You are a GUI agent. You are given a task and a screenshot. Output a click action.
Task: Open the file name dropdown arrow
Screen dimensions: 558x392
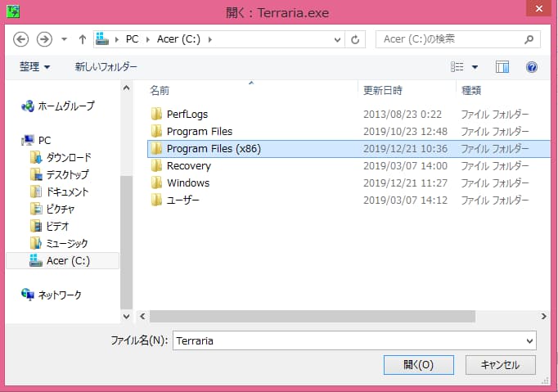(529, 341)
